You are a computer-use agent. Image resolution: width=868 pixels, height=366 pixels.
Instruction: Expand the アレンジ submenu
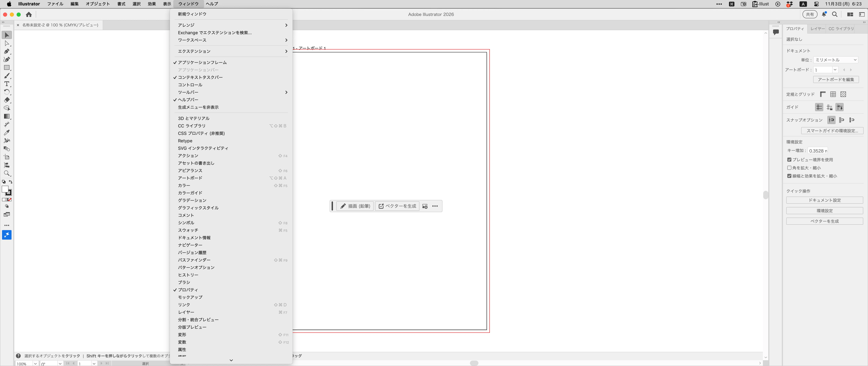point(231,25)
